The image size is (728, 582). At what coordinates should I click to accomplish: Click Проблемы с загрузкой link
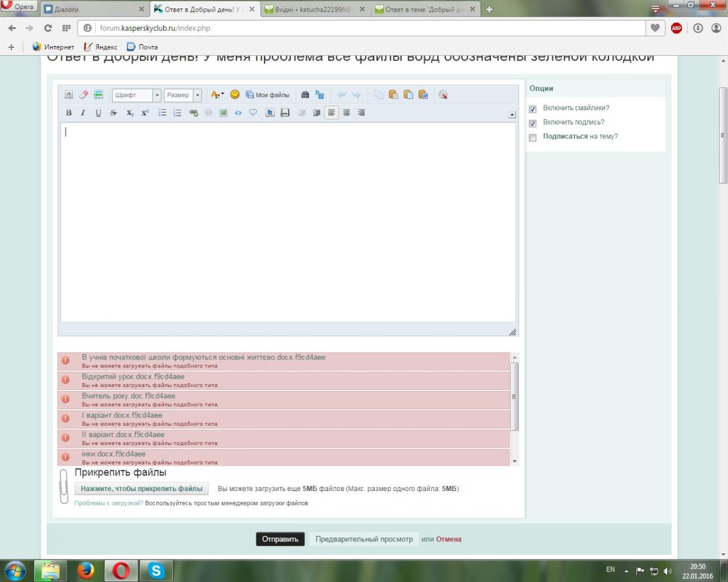109,503
